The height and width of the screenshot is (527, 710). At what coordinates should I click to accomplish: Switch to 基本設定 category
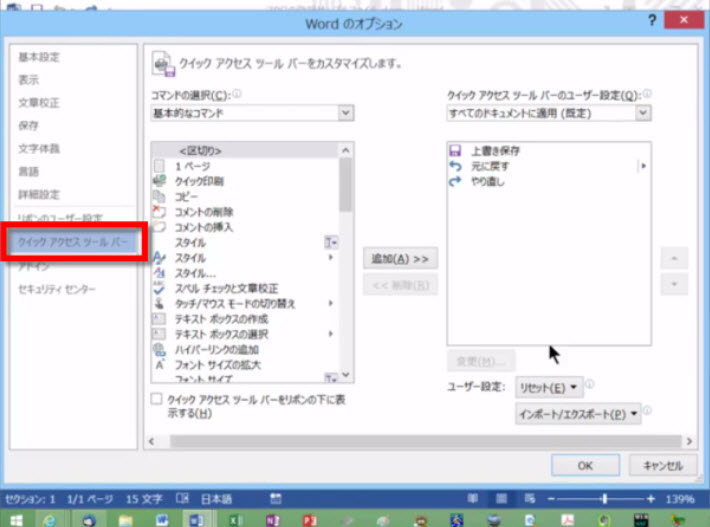click(38, 57)
